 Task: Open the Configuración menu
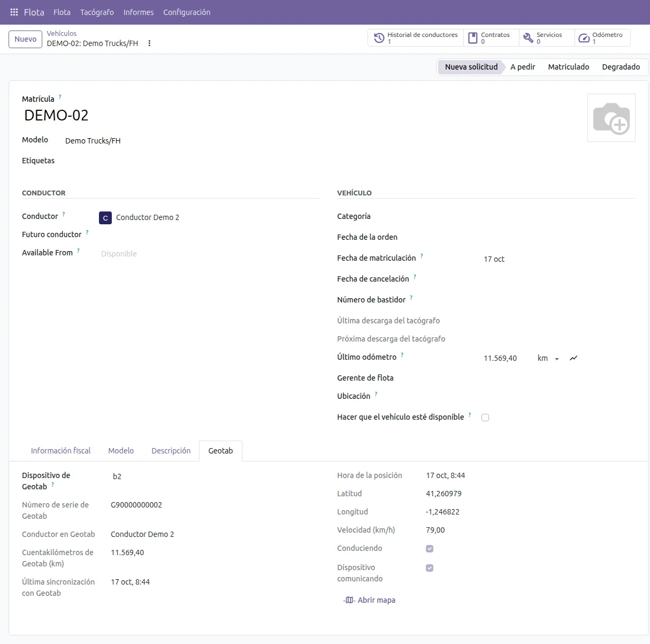pyautogui.click(x=187, y=12)
